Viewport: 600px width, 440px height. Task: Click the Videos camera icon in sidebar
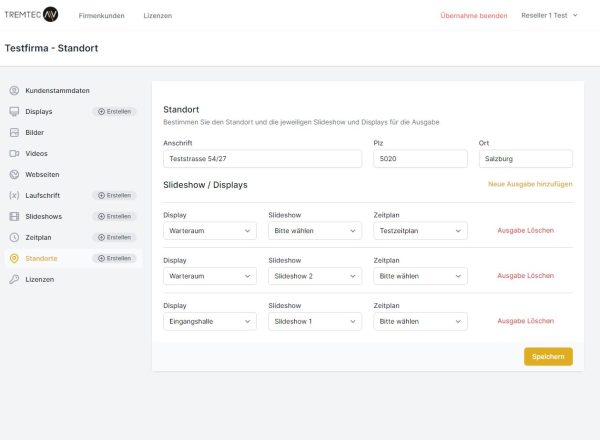point(14,154)
